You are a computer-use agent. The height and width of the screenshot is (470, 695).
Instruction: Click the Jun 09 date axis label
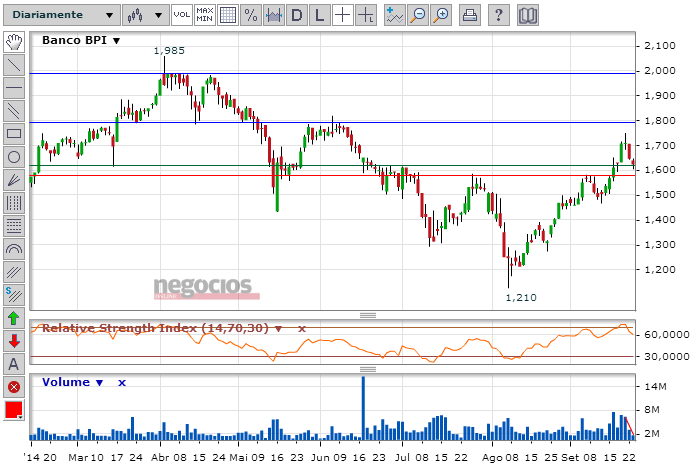328,458
